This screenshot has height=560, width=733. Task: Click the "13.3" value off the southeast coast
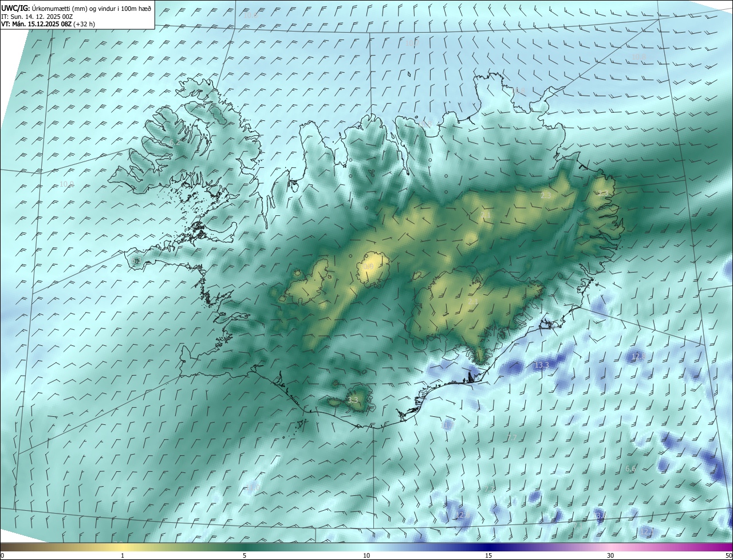click(x=541, y=365)
